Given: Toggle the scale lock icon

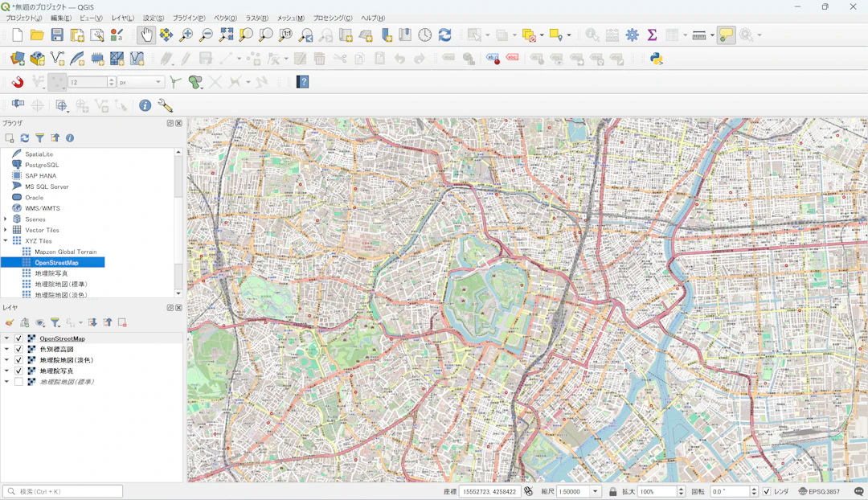Looking at the screenshot, I should tap(612, 491).
